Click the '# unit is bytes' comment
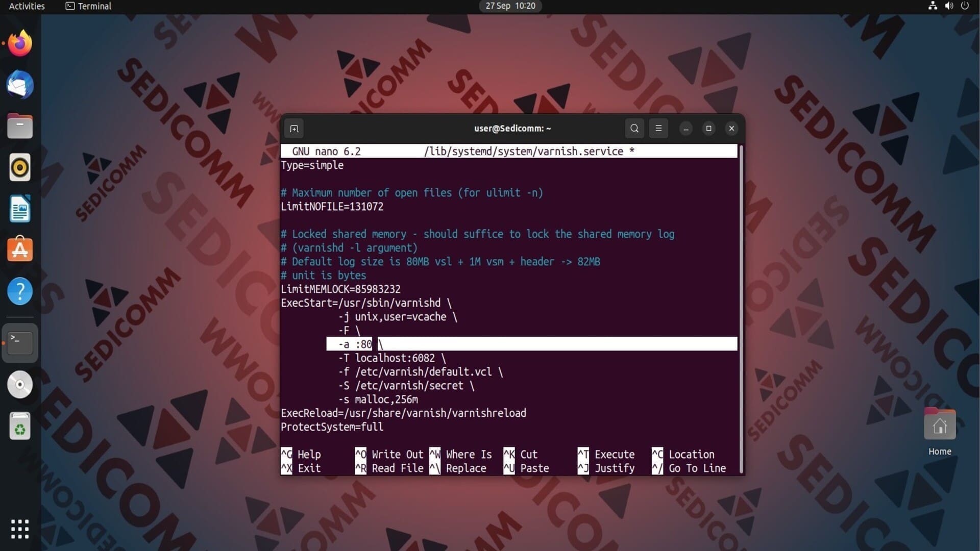Viewport: 980px width, 551px height. [x=323, y=275]
